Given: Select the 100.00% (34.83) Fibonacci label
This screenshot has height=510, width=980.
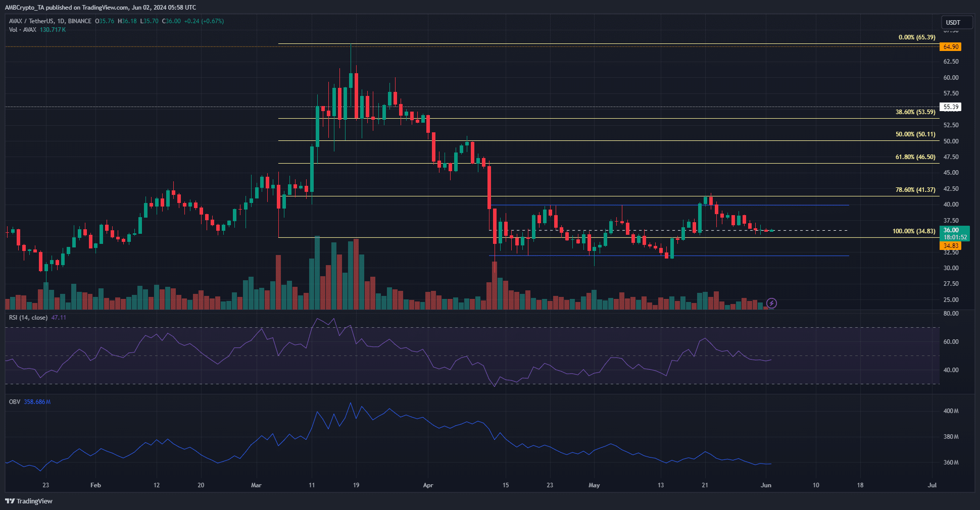Looking at the screenshot, I should 914,231.
